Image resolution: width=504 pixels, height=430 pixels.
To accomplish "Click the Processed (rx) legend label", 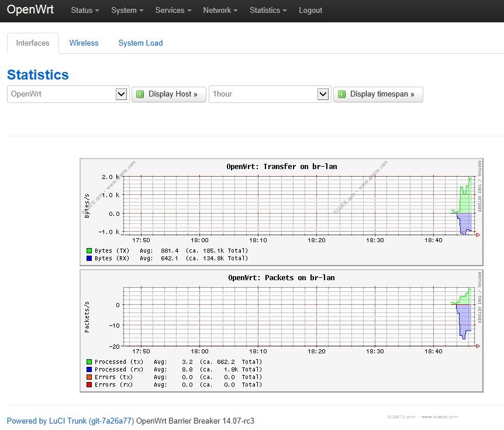I will click(119, 370).
